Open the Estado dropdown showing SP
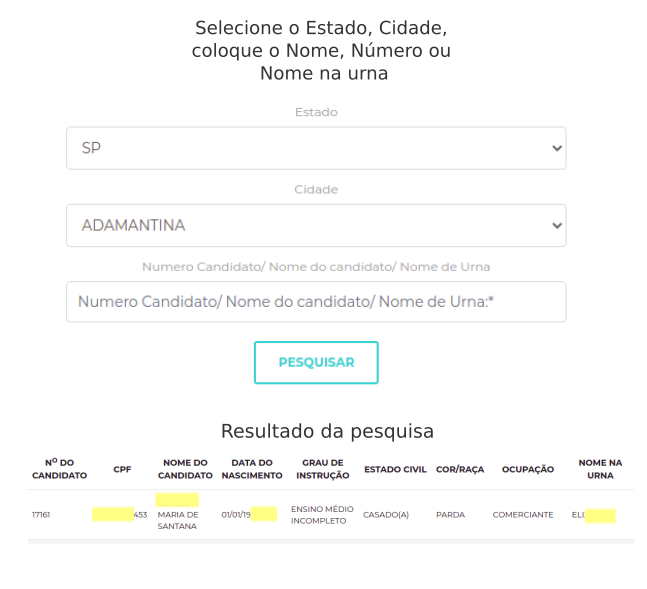This screenshot has width=647, height=589. click(315, 148)
